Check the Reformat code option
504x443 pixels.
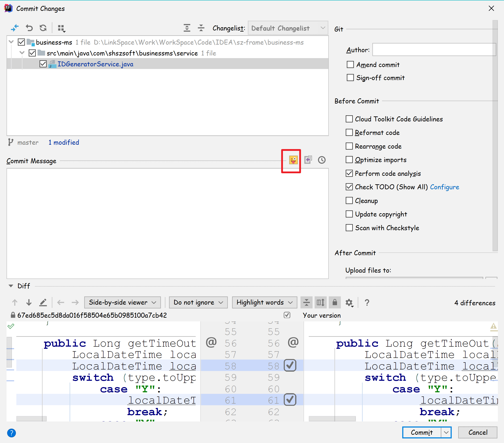[x=349, y=133]
